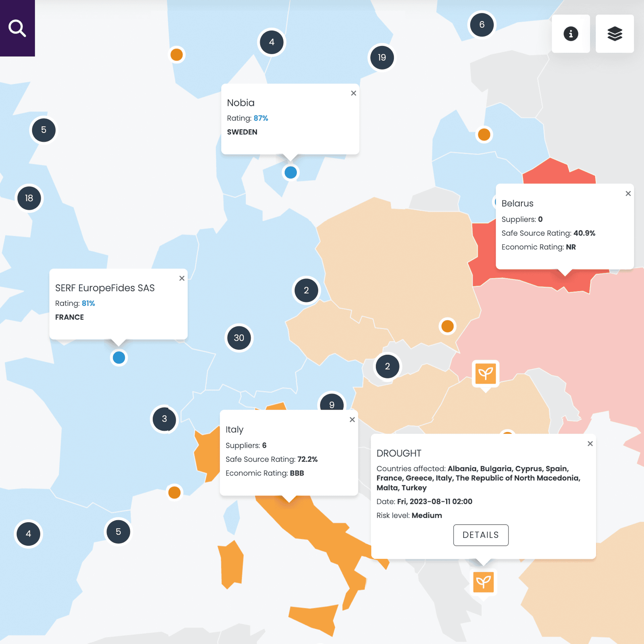Close the Nobia popup

coord(354,93)
